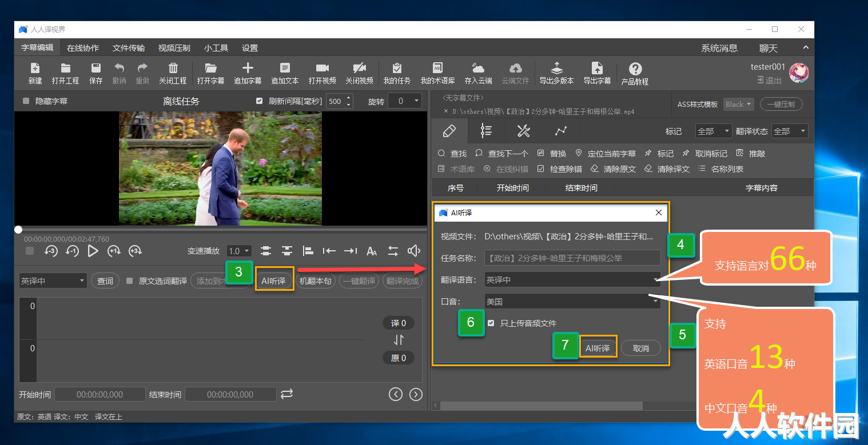The height and width of the screenshot is (445, 868).
Task: Open a project with 打开工程
Action: pyautogui.click(x=66, y=73)
